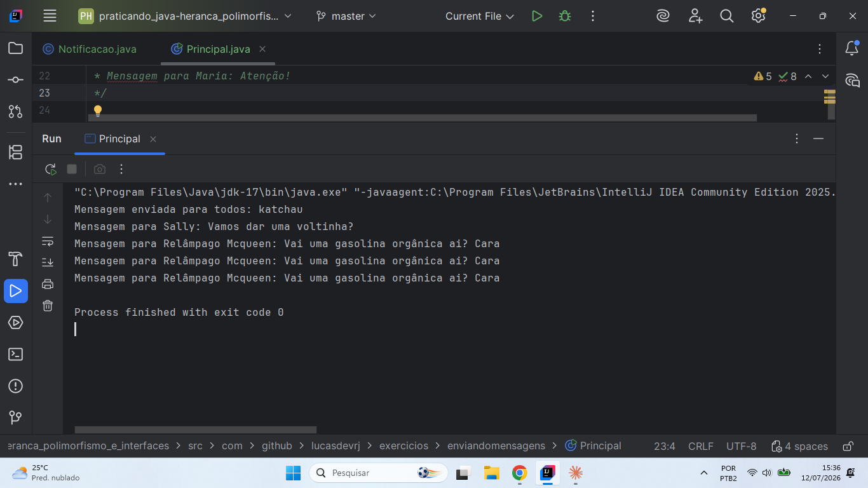
Task: Open the Build hammer tool window
Action: 16,259
